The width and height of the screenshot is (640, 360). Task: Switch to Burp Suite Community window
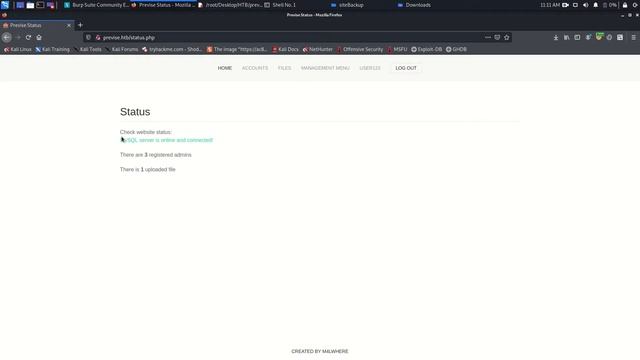point(96,5)
